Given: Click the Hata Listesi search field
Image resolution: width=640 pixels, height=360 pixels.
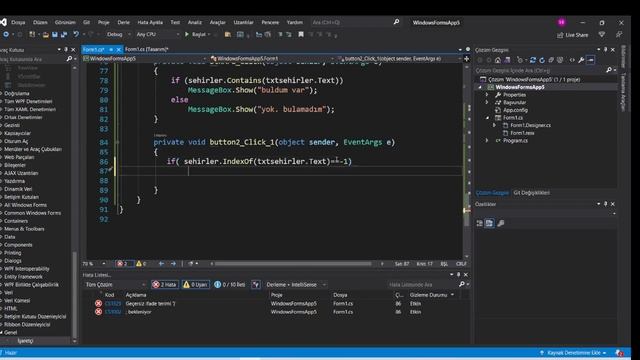Looking at the screenshot, I should click(x=422, y=284).
